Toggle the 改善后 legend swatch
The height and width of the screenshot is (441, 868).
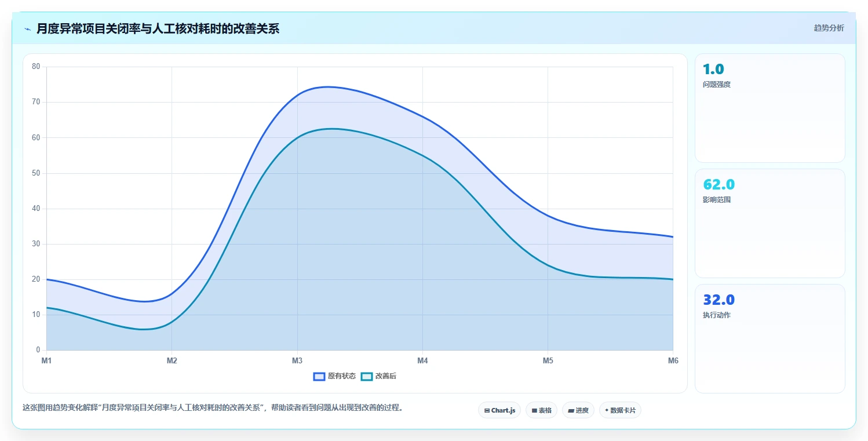click(366, 376)
